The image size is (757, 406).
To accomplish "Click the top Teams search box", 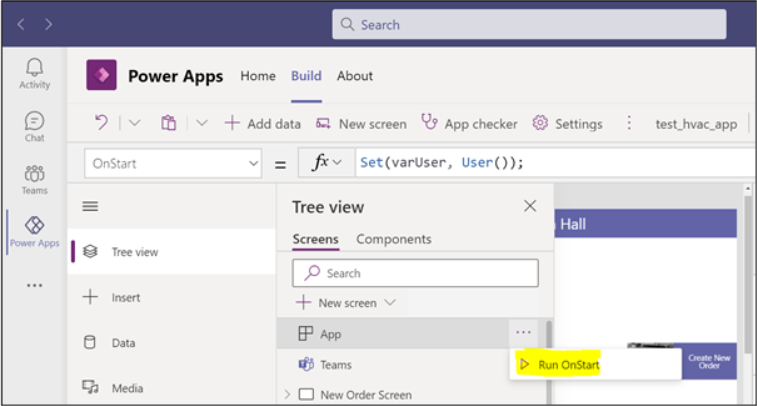I will (x=529, y=24).
